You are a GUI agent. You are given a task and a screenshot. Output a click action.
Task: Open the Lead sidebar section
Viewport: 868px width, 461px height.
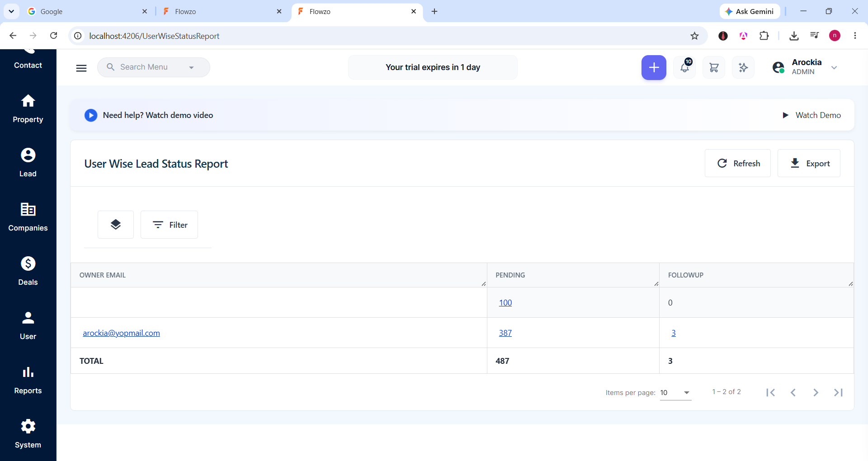pyautogui.click(x=28, y=163)
